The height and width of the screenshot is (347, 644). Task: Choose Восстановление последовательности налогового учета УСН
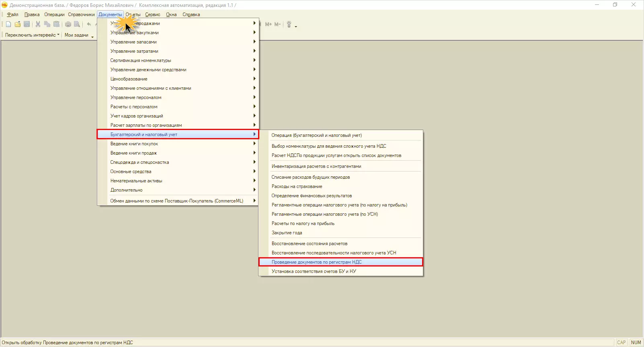point(341,253)
